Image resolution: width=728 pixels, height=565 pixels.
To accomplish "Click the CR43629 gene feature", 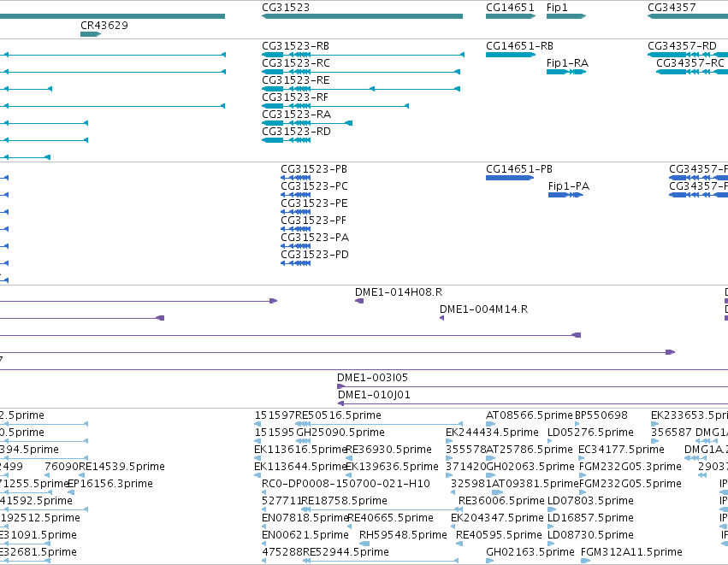I will point(91,34).
